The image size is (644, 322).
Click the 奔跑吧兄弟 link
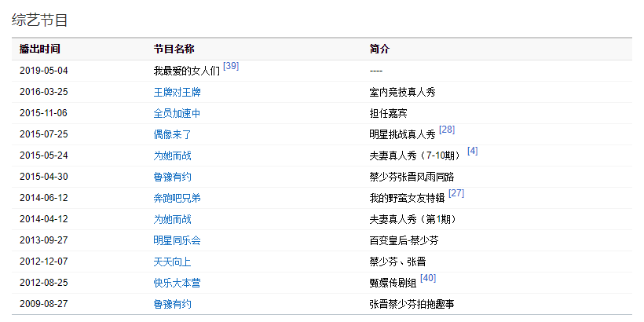[x=177, y=198]
